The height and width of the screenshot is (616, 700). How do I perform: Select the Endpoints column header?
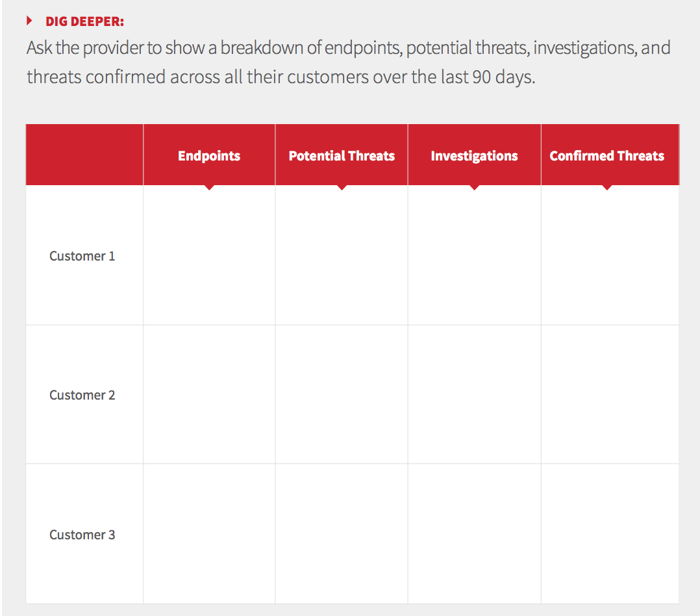coord(209,156)
